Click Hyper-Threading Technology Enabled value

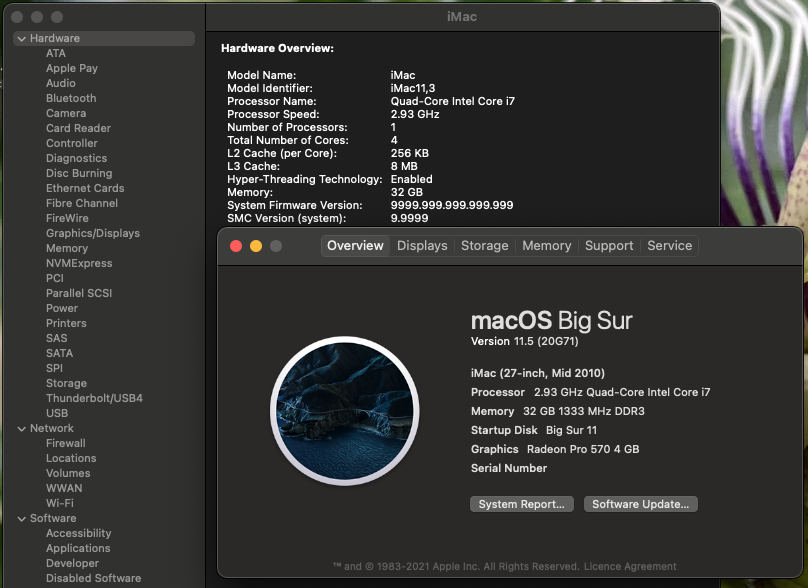pos(411,179)
